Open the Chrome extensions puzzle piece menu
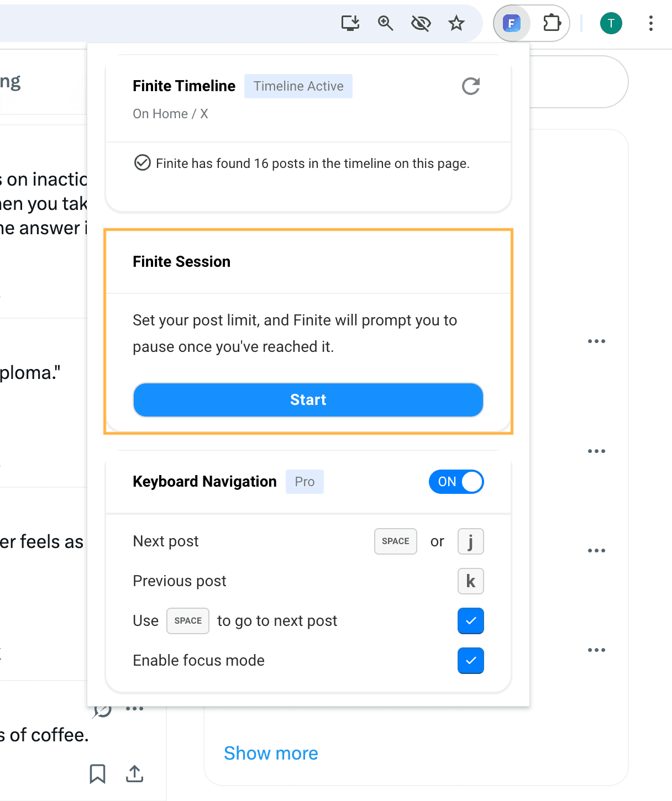The height and width of the screenshot is (801, 672). click(551, 23)
